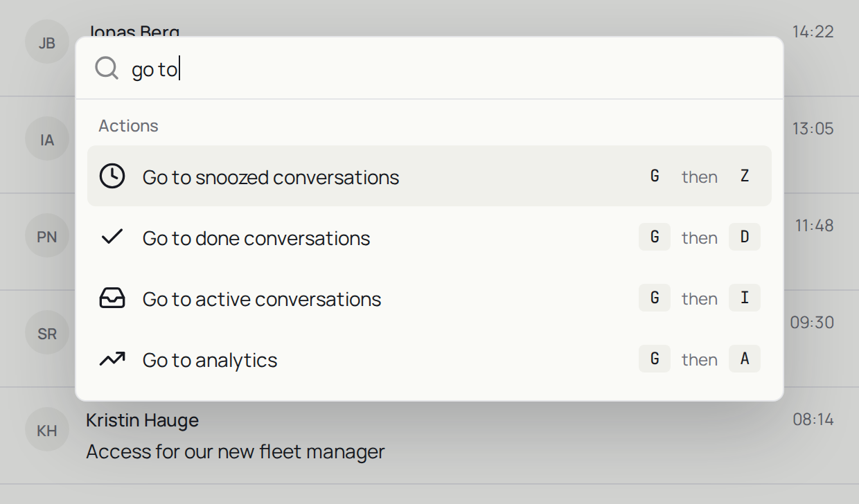Click the 14:22 timestamp on Jonas Berg's conversation
The width and height of the screenshot is (859, 504).
click(813, 32)
